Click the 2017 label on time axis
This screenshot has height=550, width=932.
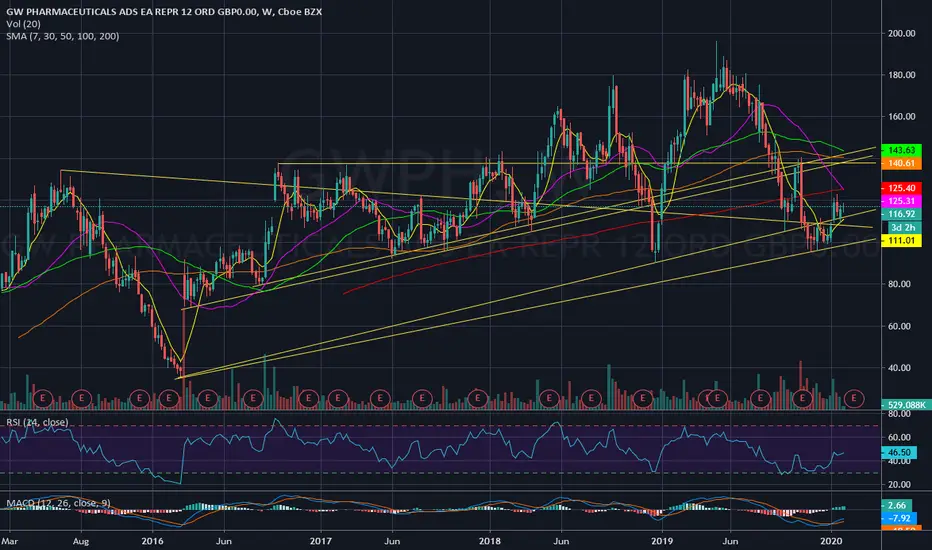(x=321, y=541)
